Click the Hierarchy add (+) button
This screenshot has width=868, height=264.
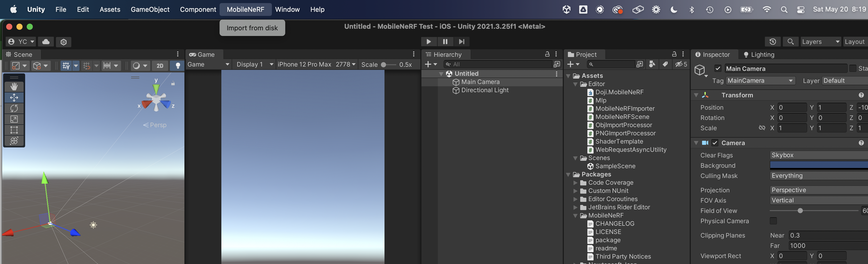tap(431, 64)
